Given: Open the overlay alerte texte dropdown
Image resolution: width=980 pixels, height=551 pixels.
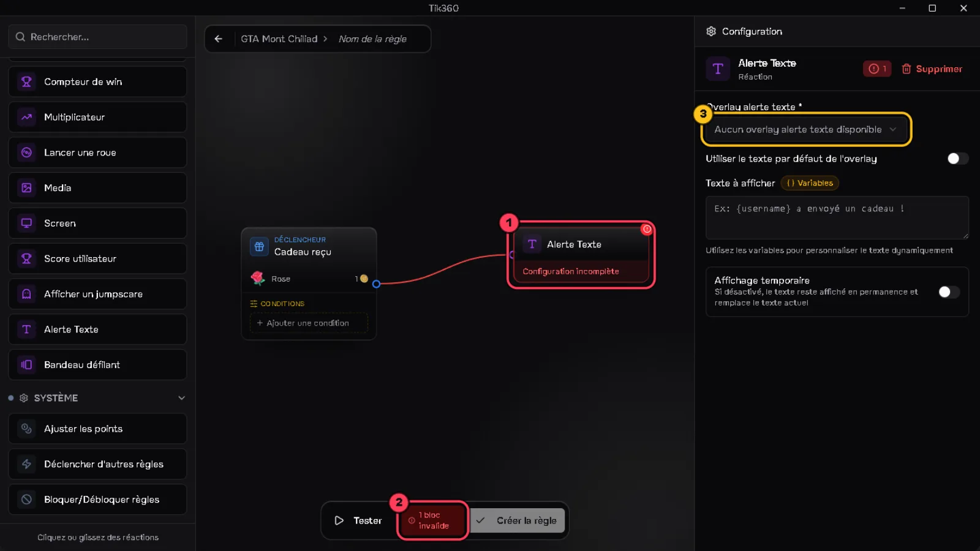Looking at the screenshot, I should 806,130.
